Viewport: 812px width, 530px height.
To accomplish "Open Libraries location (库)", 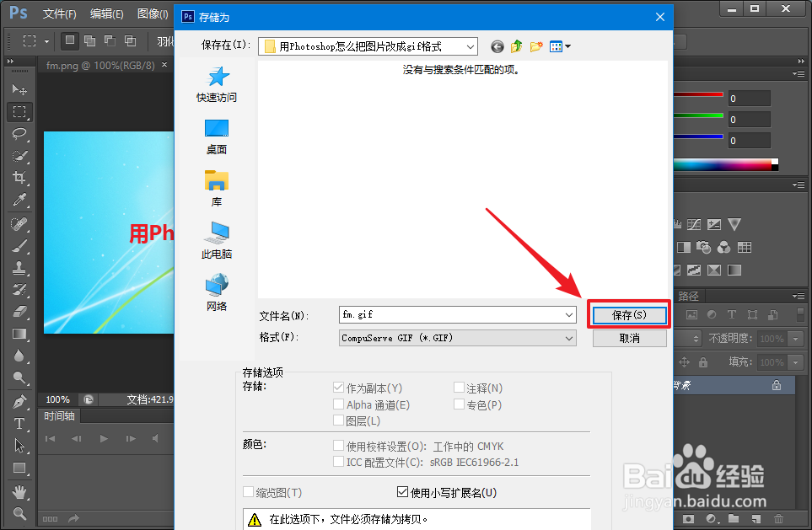I will click(217, 189).
